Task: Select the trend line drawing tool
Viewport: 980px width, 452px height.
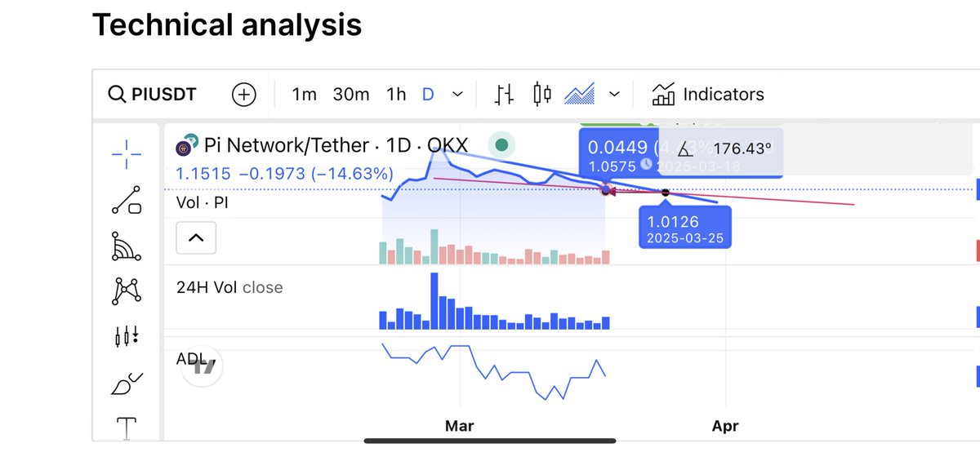Action: point(126,200)
